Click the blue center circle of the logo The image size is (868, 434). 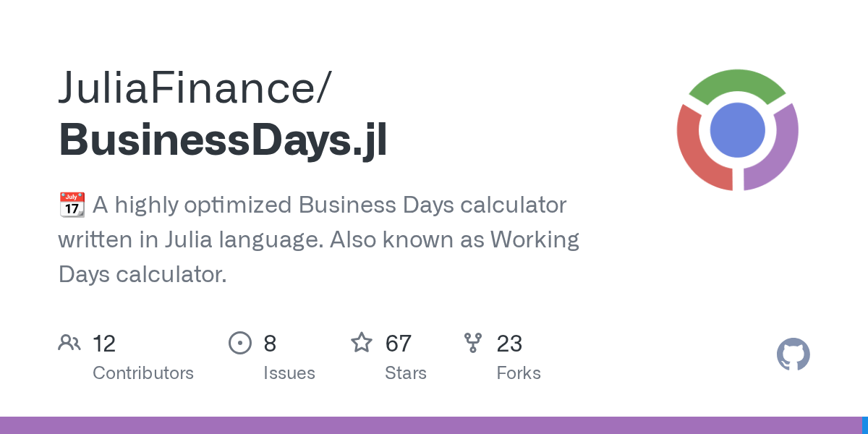pos(737,130)
